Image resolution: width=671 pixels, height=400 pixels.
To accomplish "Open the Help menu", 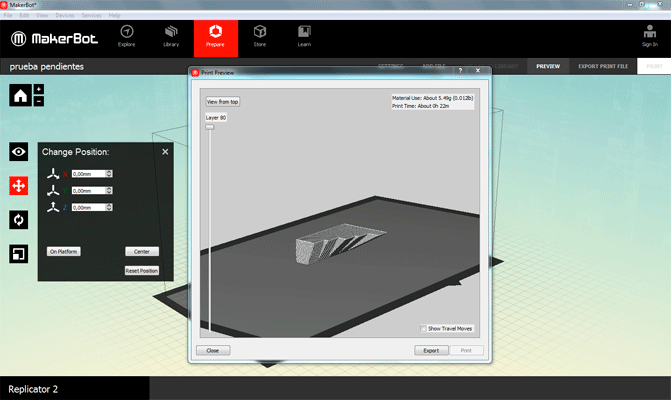I will pyautogui.click(x=114, y=15).
